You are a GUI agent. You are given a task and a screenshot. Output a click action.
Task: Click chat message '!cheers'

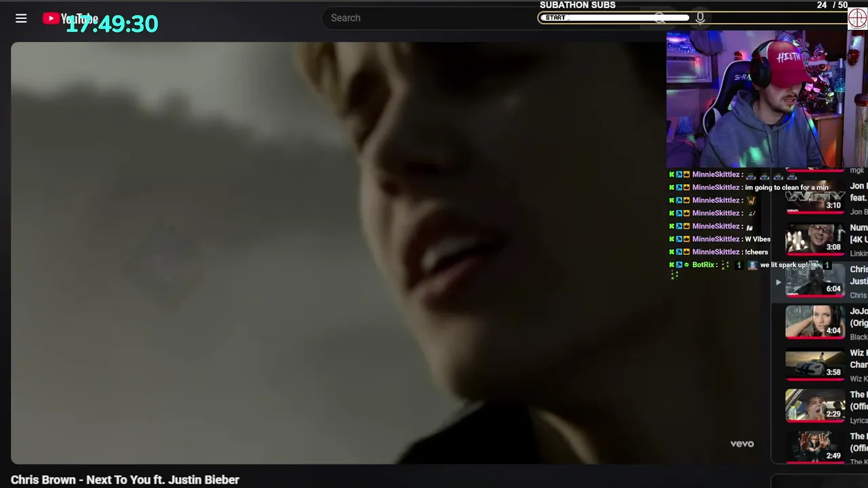[x=757, y=252]
